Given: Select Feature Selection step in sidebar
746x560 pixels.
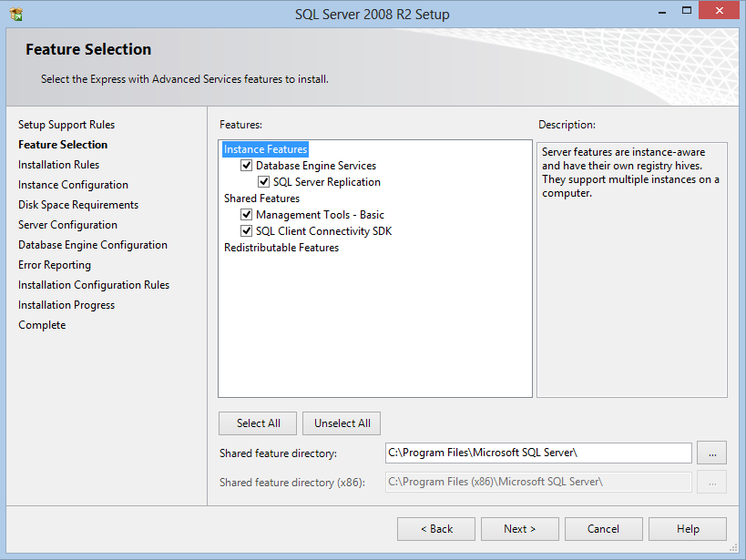Looking at the screenshot, I should coord(63,145).
